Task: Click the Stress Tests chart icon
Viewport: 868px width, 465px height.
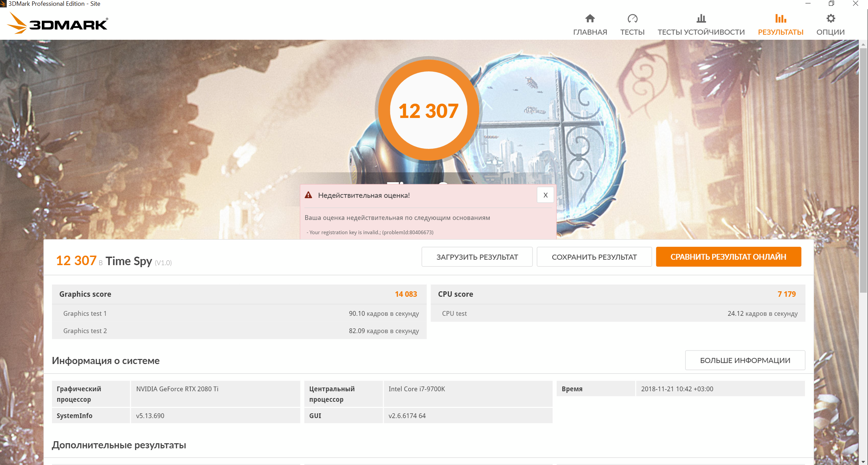Action: click(x=701, y=18)
